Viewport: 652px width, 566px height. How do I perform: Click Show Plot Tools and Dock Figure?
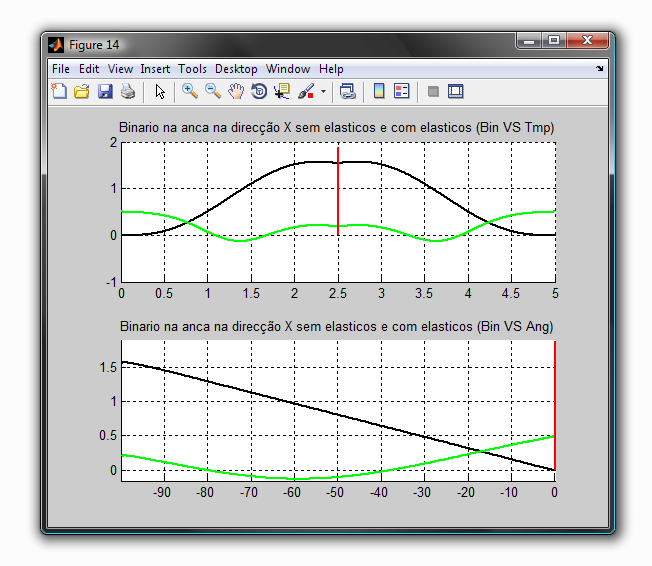point(456,92)
